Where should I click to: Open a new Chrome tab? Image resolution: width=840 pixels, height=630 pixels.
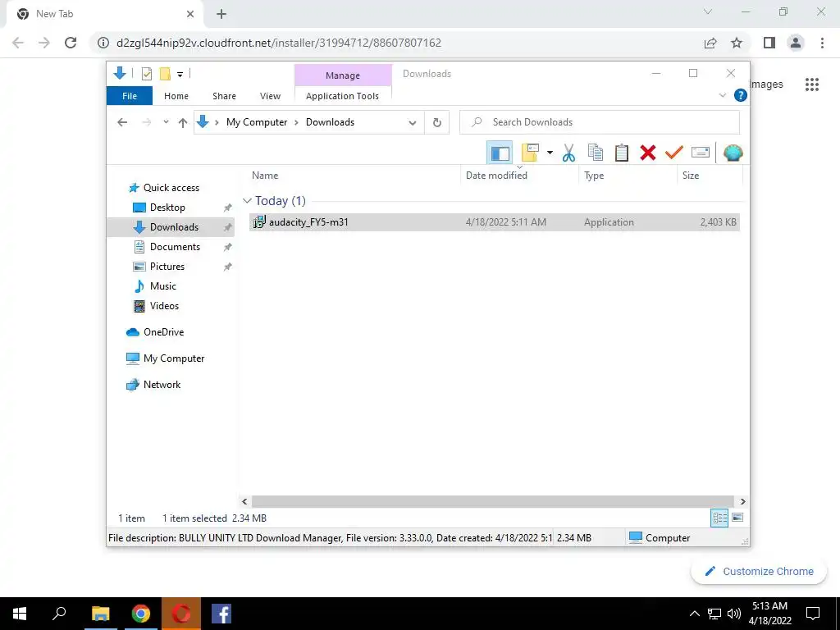point(221,15)
